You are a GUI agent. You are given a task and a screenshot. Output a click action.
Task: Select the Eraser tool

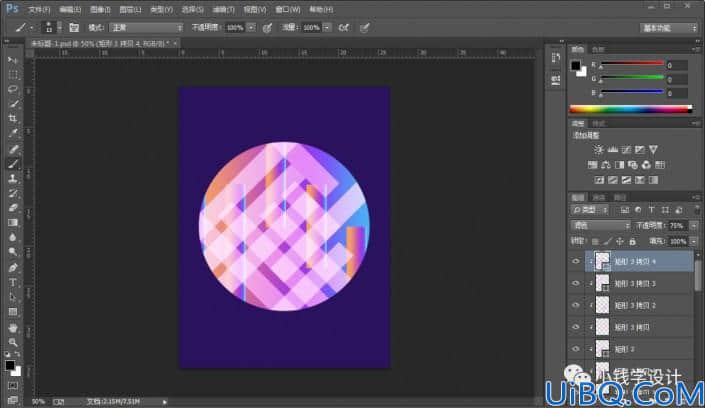click(13, 208)
